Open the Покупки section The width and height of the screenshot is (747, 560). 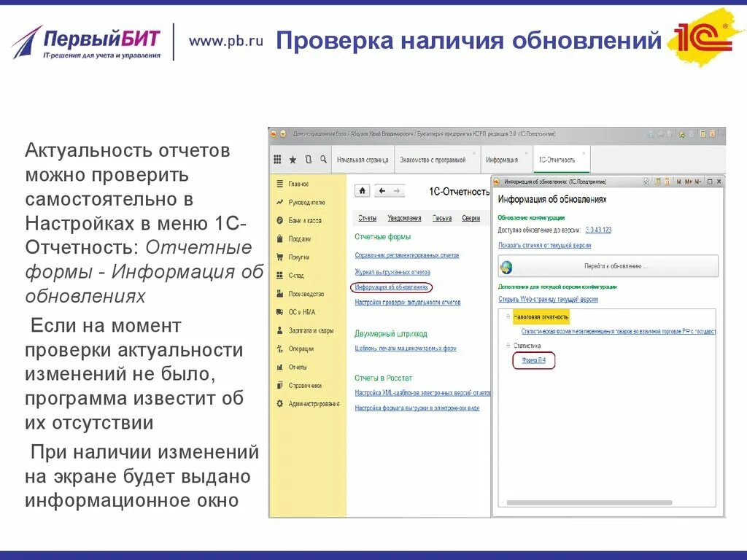(x=298, y=257)
